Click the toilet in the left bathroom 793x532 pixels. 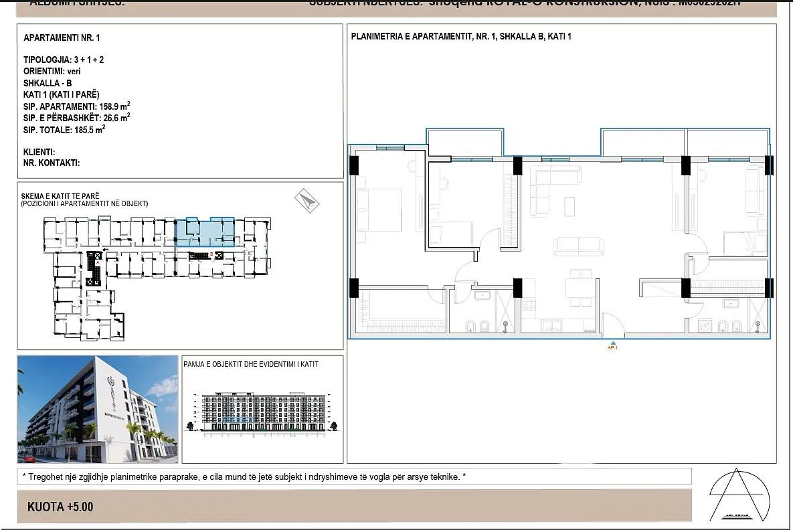[x=470, y=326]
